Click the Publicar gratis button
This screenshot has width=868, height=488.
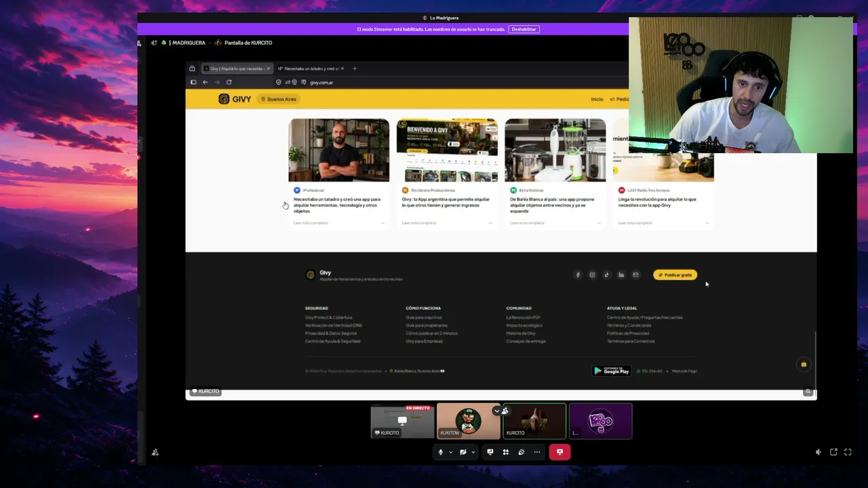pyautogui.click(x=675, y=275)
